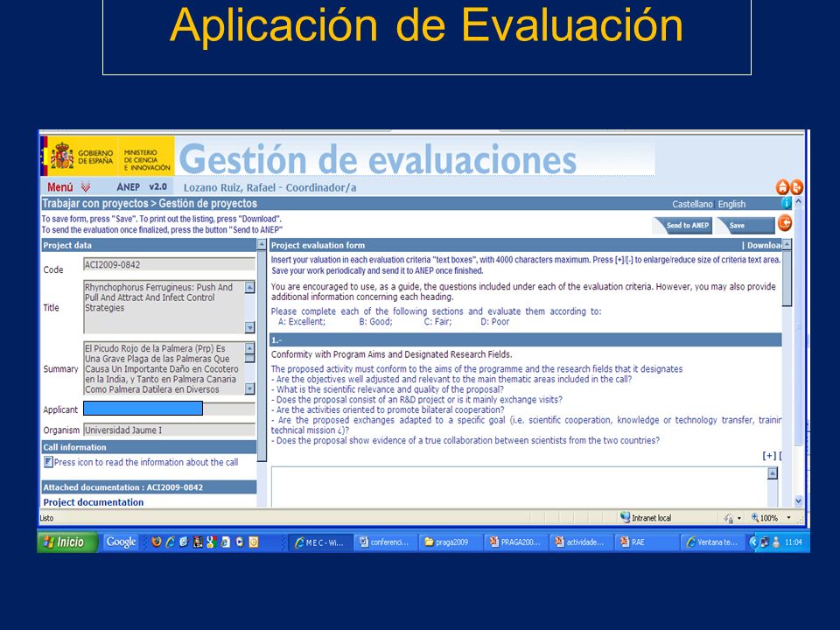
Task: Click the Summary text area
Action: (x=164, y=368)
